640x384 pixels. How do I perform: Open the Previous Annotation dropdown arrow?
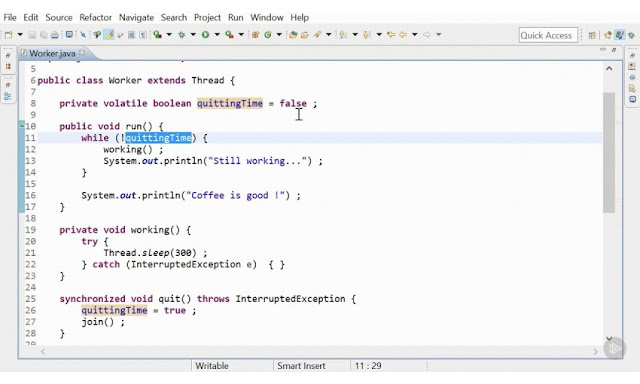(379, 34)
